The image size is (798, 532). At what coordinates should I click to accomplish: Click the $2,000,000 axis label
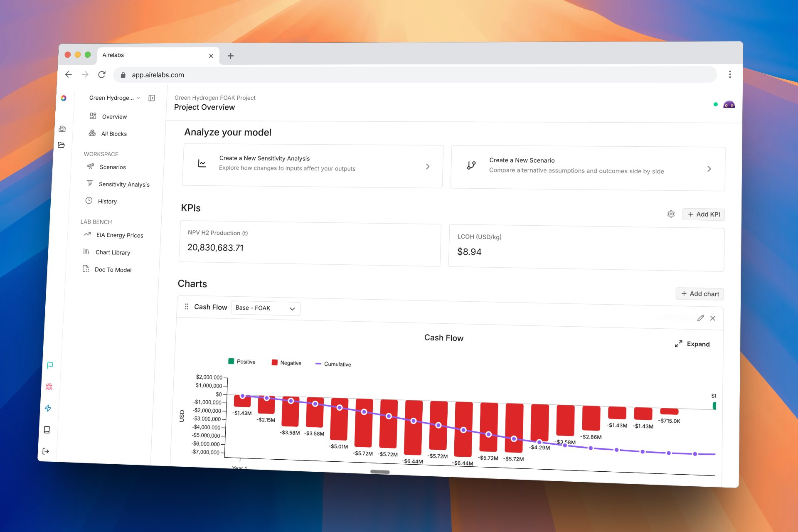(x=209, y=377)
